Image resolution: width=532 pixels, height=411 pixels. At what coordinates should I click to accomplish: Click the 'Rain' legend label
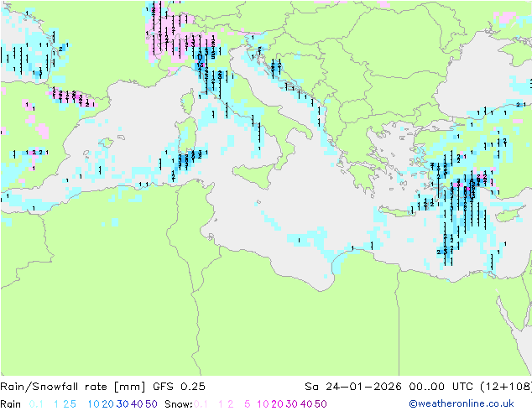11,404
